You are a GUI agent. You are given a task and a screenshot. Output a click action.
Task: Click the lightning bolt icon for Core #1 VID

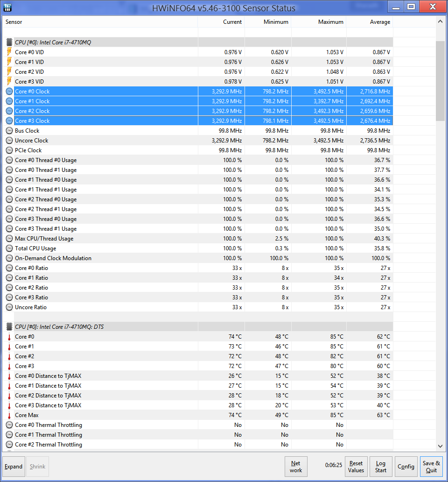coord(9,62)
